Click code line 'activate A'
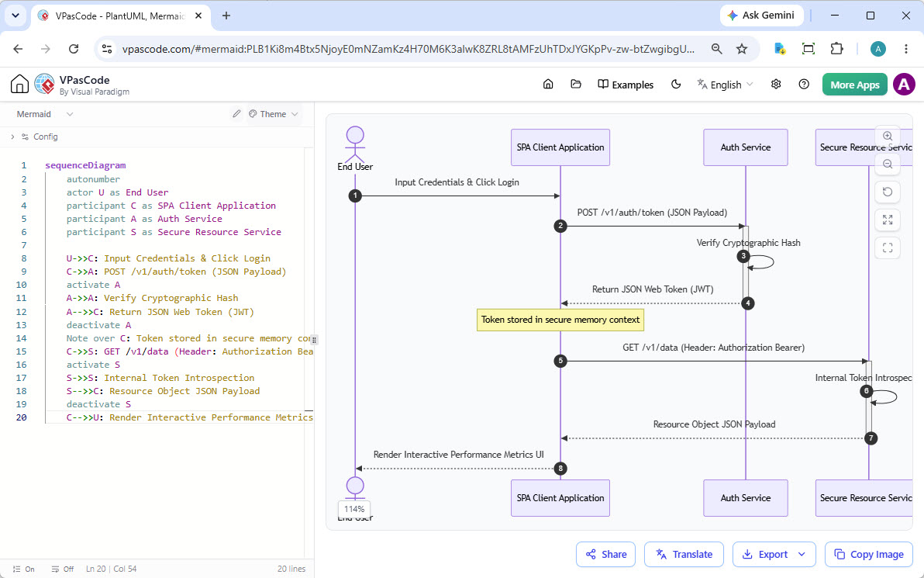The height and width of the screenshot is (578, 924). 93,285
